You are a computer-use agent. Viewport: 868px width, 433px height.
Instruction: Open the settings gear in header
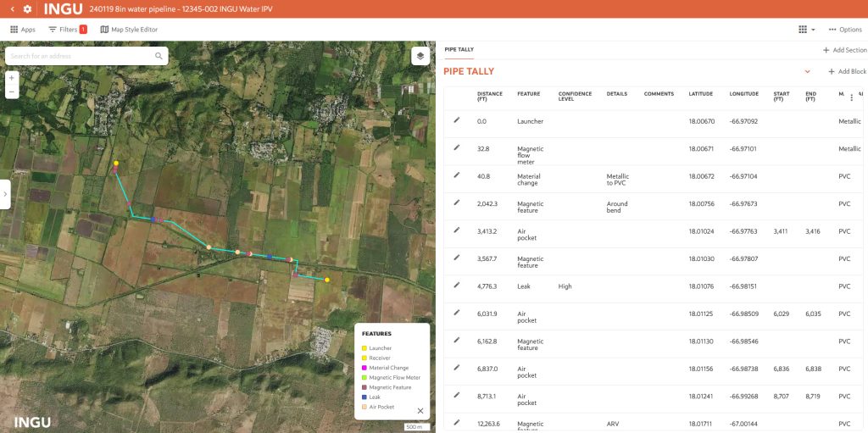pos(27,8)
